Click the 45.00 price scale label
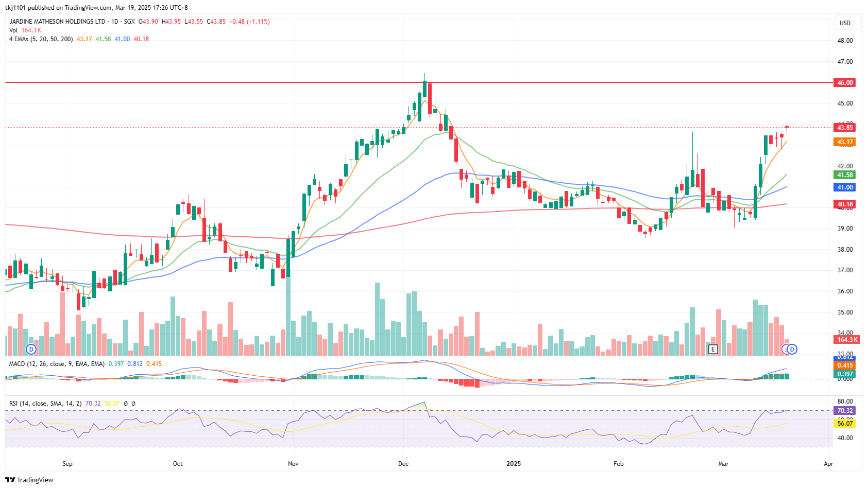This screenshot has width=868, height=489. (845, 103)
